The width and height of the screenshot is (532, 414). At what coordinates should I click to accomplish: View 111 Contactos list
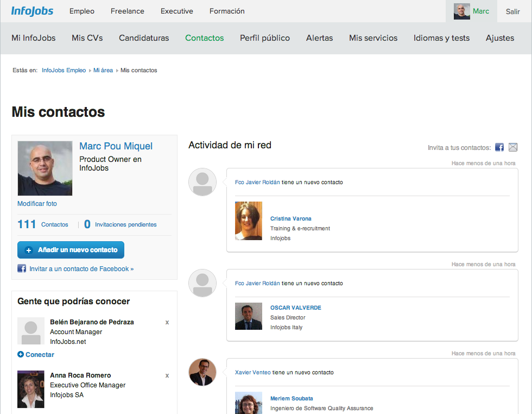coord(43,224)
